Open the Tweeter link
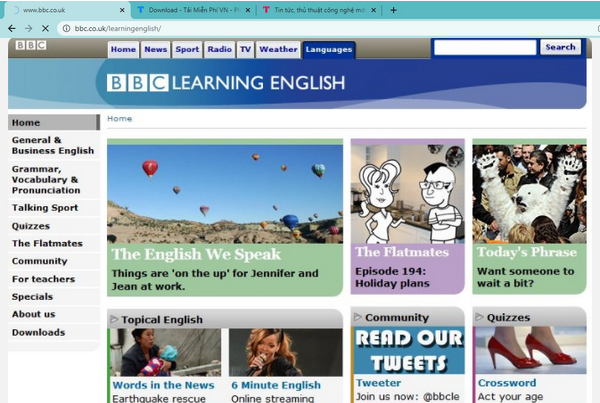This screenshot has height=403, width=600. tap(378, 383)
